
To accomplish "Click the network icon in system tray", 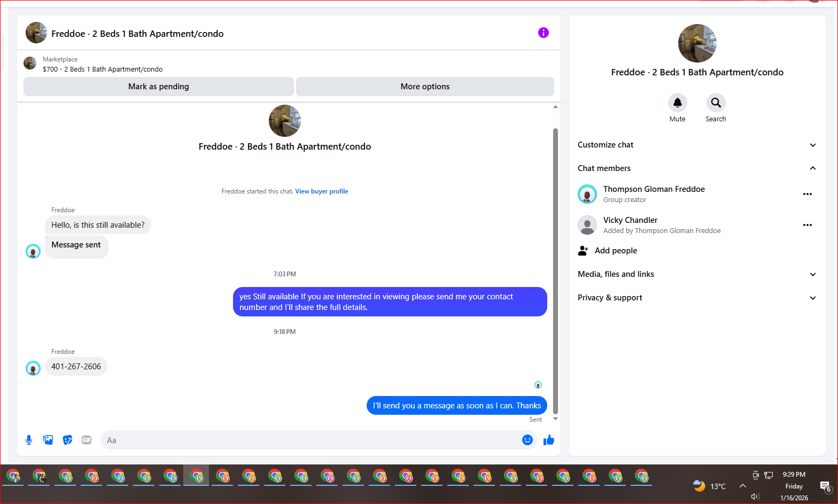I will (769, 475).
